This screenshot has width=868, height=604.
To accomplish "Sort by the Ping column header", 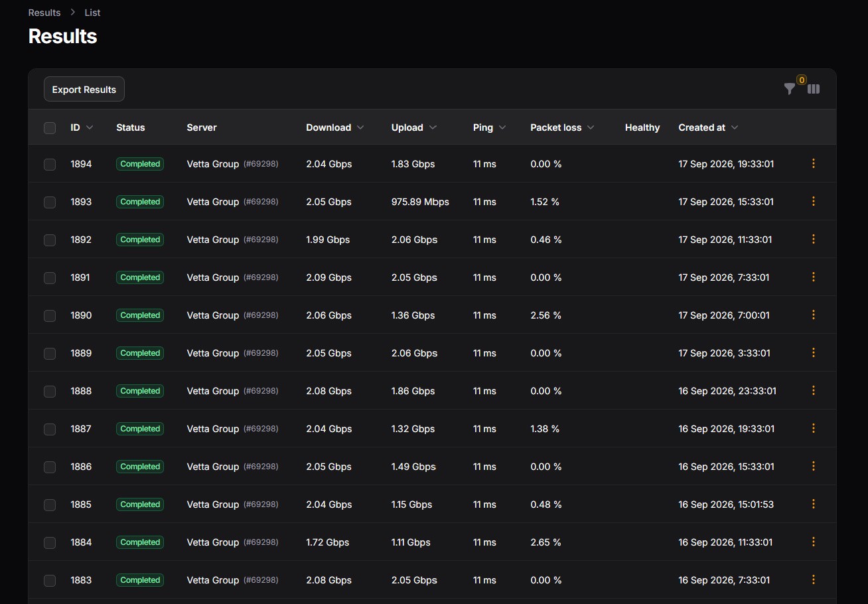I will click(x=489, y=127).
